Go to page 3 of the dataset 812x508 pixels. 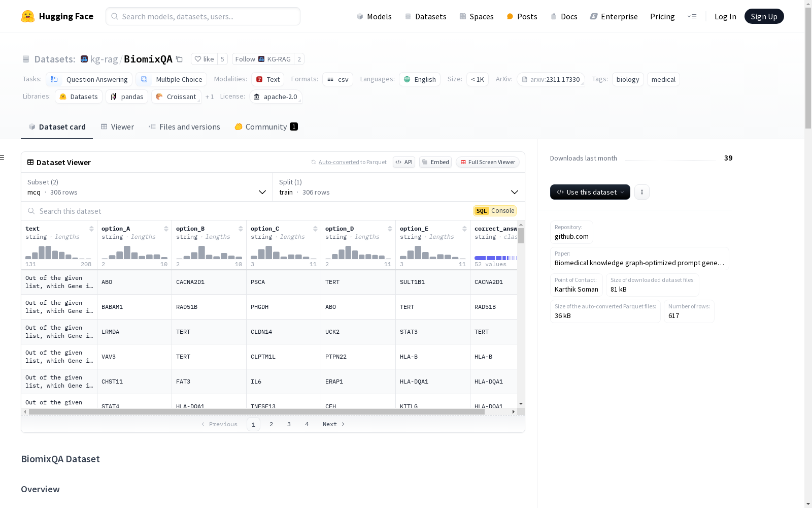click(289, 424)
